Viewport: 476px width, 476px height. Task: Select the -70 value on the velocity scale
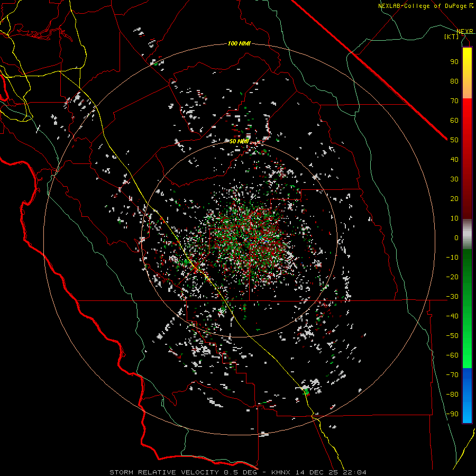452,375
